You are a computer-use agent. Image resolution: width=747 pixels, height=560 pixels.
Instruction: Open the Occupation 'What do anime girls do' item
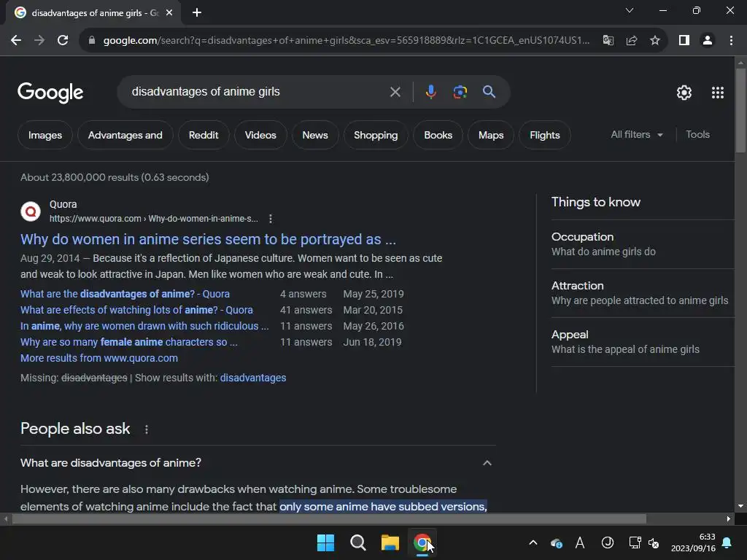[643, 244]
